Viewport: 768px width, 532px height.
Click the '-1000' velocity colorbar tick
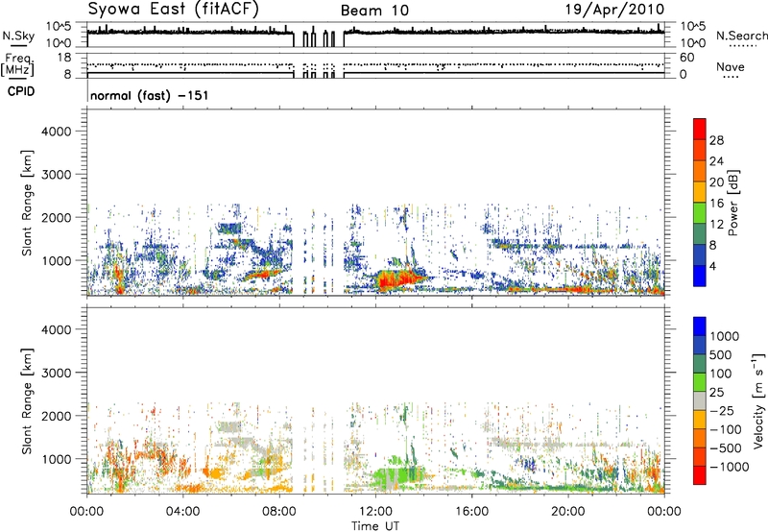click(x=729, y=467)
